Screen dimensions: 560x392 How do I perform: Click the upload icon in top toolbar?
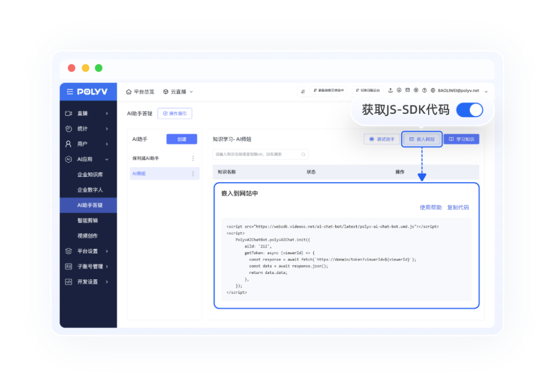pyautogui.click(x=390, y=90)
